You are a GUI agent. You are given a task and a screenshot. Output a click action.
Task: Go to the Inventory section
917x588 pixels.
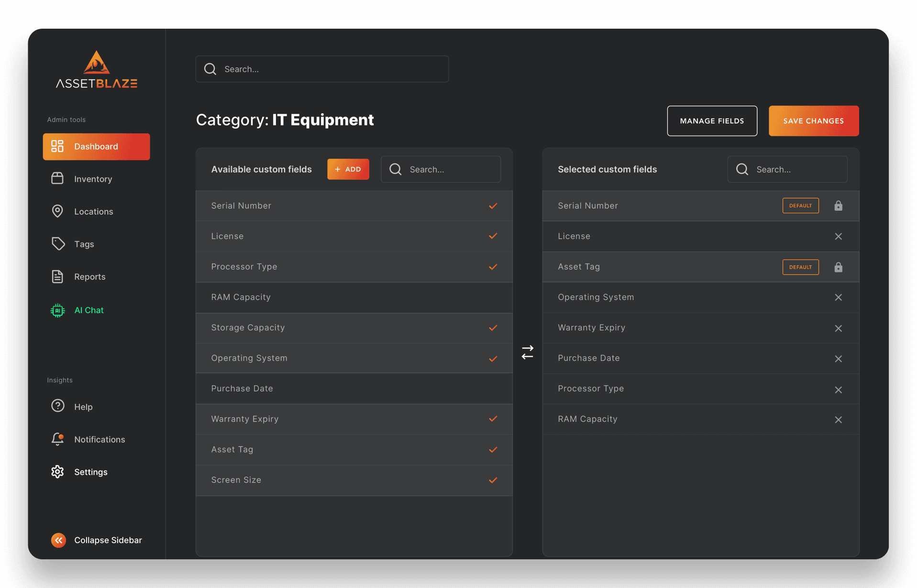[96, 179]
